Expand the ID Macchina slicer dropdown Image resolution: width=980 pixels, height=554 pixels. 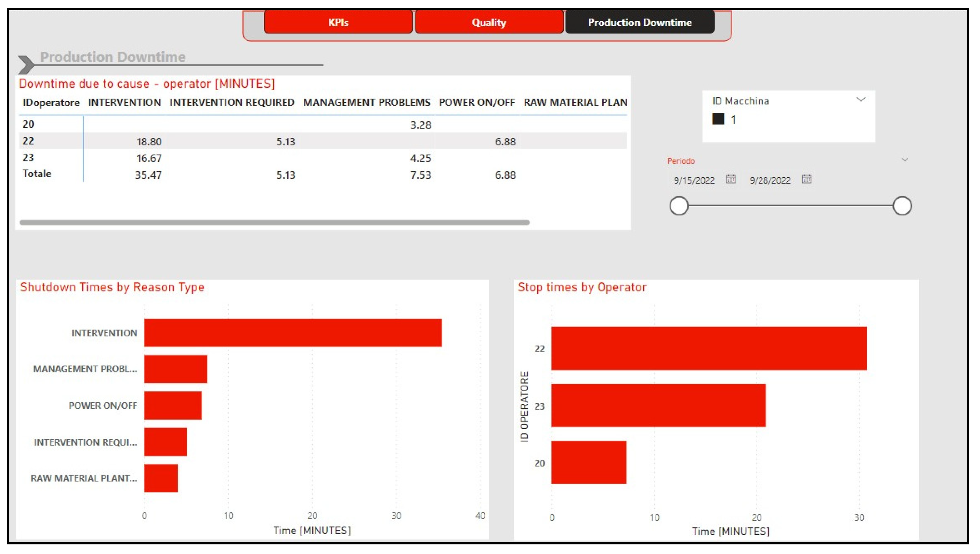861,100
